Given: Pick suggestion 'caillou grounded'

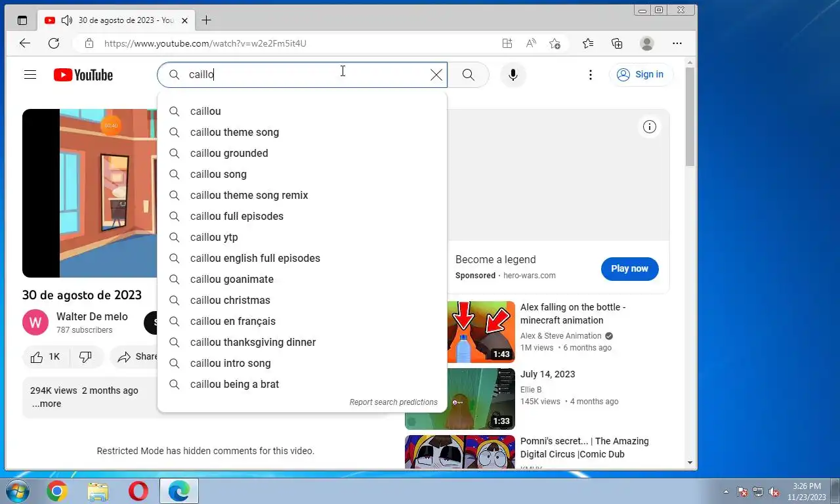Looking at the screenshot, I should pos(302,154).
